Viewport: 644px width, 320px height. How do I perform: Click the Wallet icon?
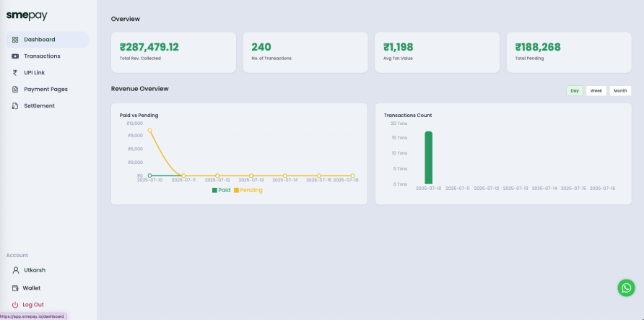[x=15, y=288]
